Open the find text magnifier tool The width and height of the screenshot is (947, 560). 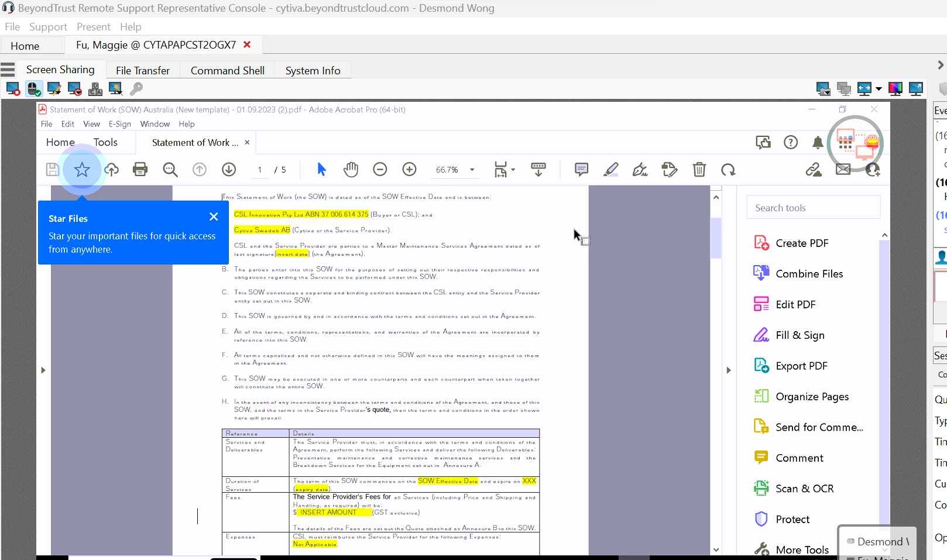tap(170, 170)
